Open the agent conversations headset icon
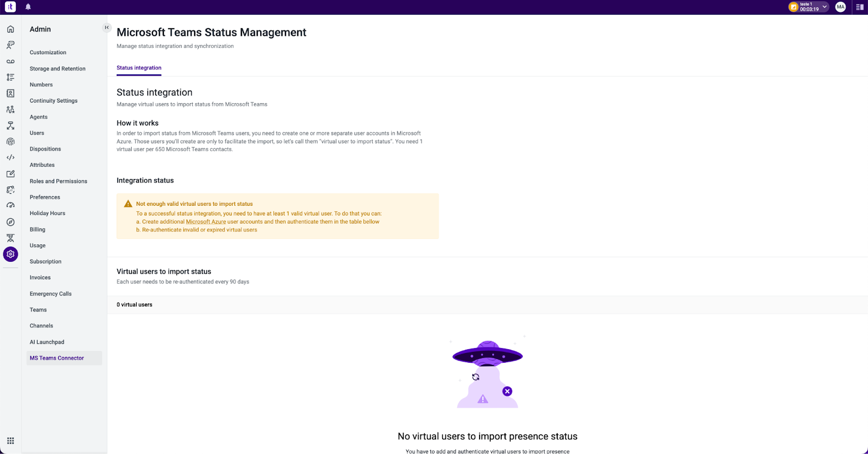868x454 pixels. click(10, 45)
